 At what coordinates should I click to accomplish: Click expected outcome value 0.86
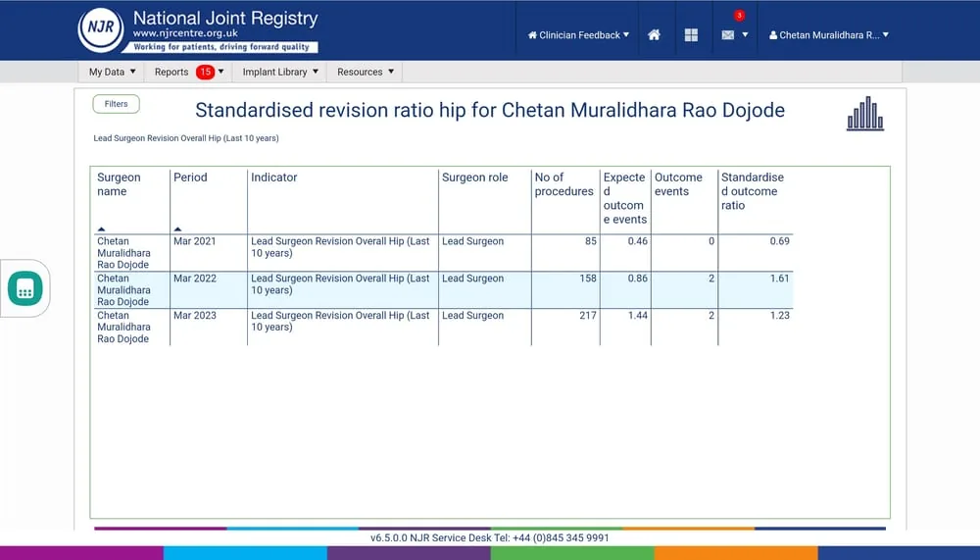tap(638, 278)
